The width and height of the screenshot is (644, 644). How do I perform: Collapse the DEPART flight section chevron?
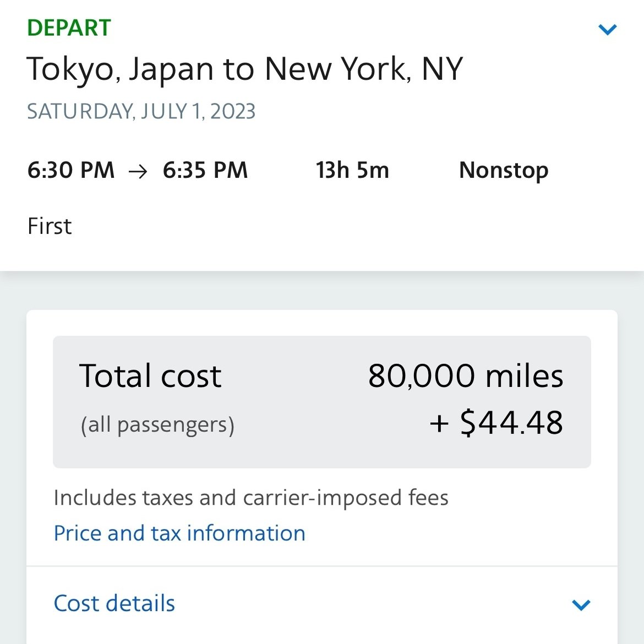click(x=607, y=29)
